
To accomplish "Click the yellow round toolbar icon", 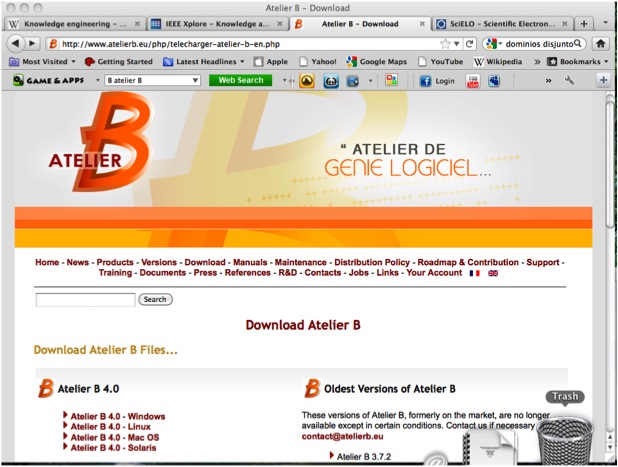I will pos(307,81).
